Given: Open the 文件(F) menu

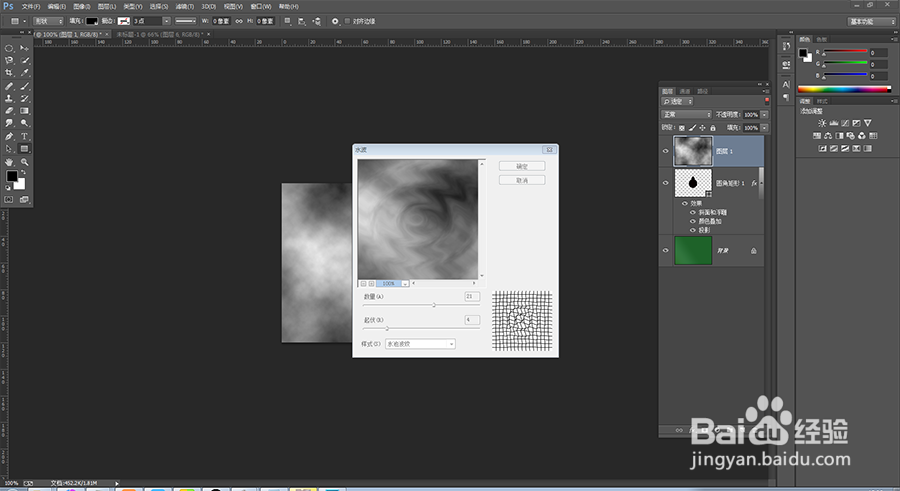Looking at the screenshot, I should click(30, 6).
